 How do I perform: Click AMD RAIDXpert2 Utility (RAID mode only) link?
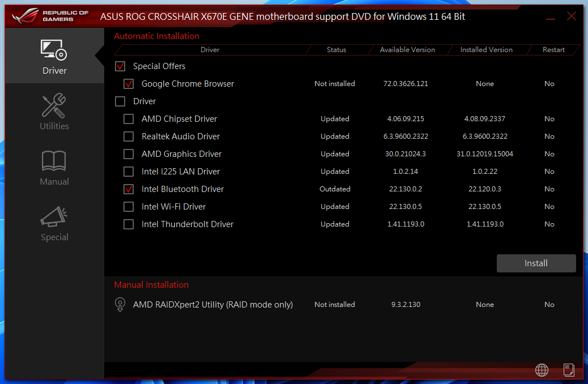click(212, 305)
